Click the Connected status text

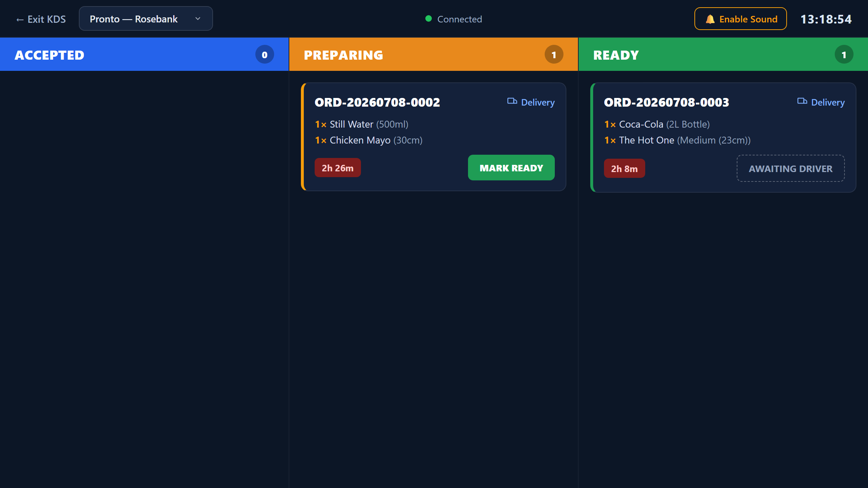pos(460,19)
